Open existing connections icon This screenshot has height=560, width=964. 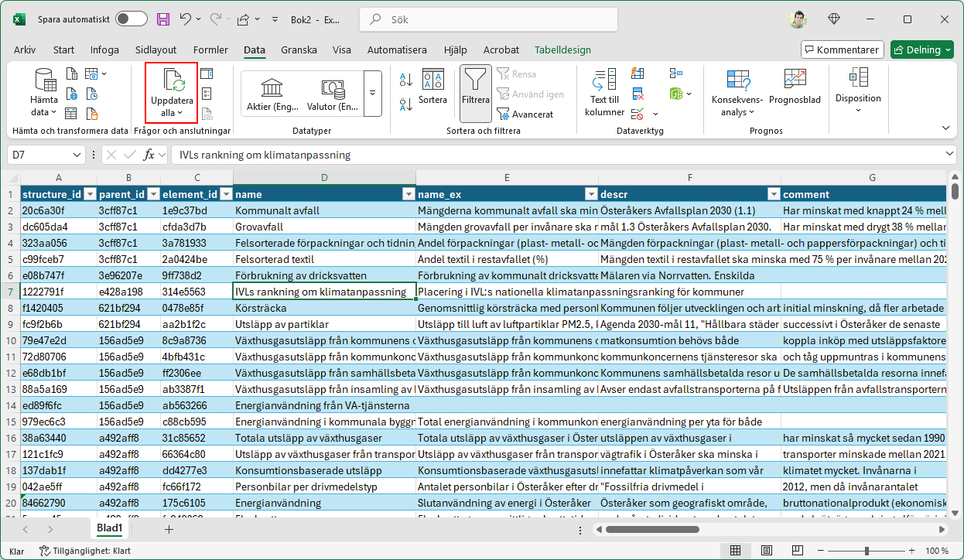click(92, 114)
